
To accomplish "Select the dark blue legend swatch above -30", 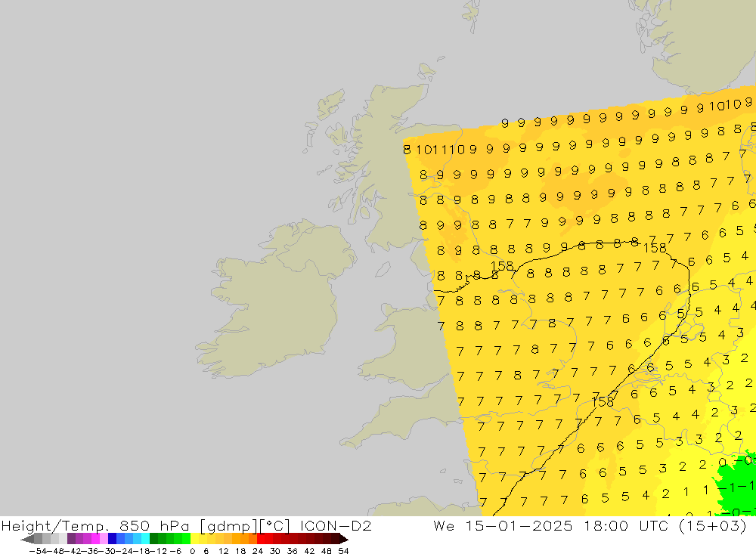I will coord(113,539).
